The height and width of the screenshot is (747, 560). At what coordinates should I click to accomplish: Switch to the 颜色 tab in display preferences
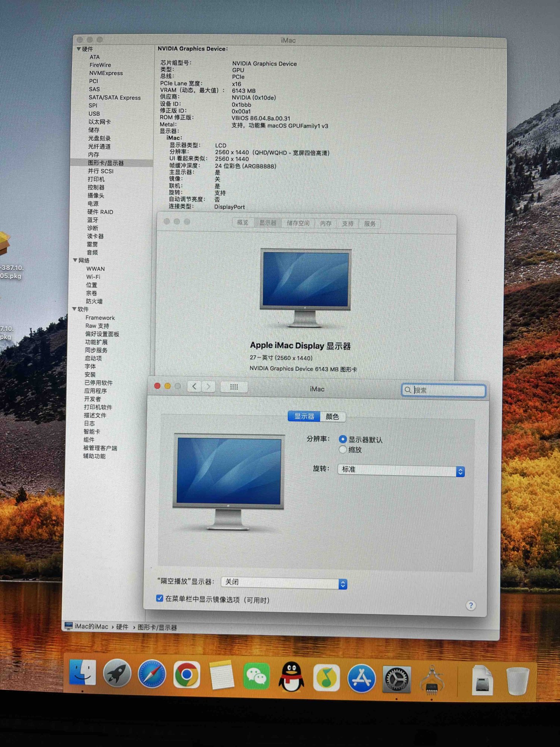[332, 416]
